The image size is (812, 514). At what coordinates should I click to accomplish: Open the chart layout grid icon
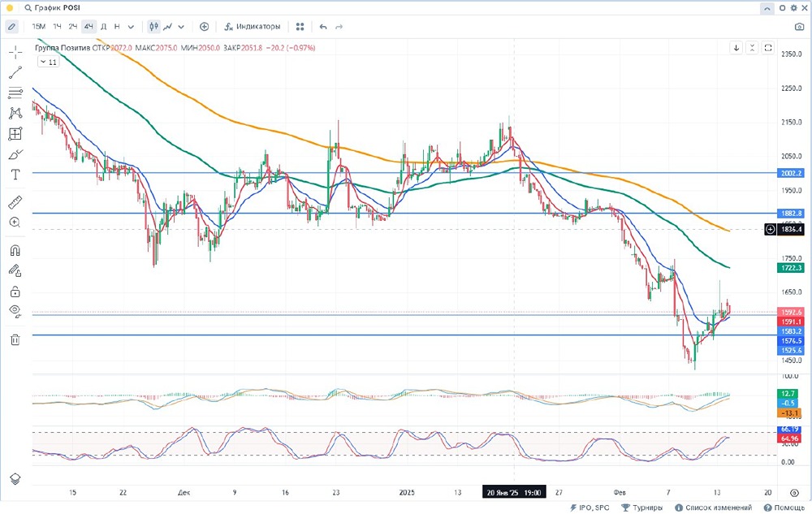(x=300, y=27)
